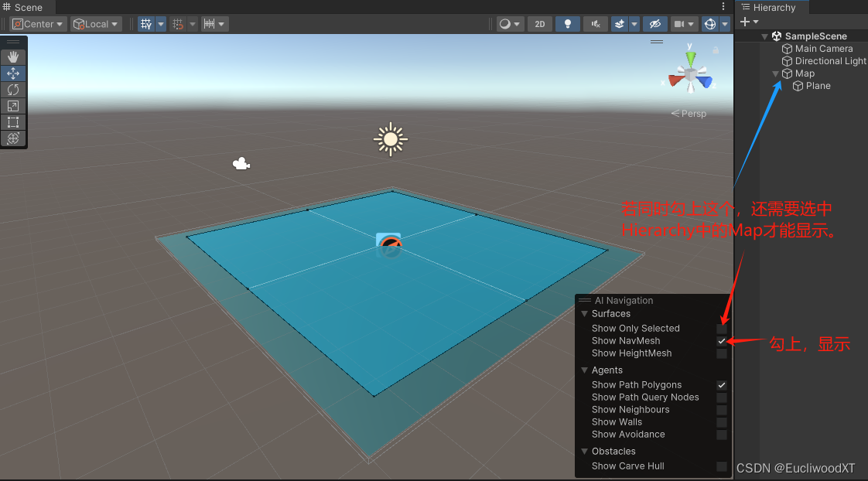Open gizmos dropdown arrow

(725, 24)
